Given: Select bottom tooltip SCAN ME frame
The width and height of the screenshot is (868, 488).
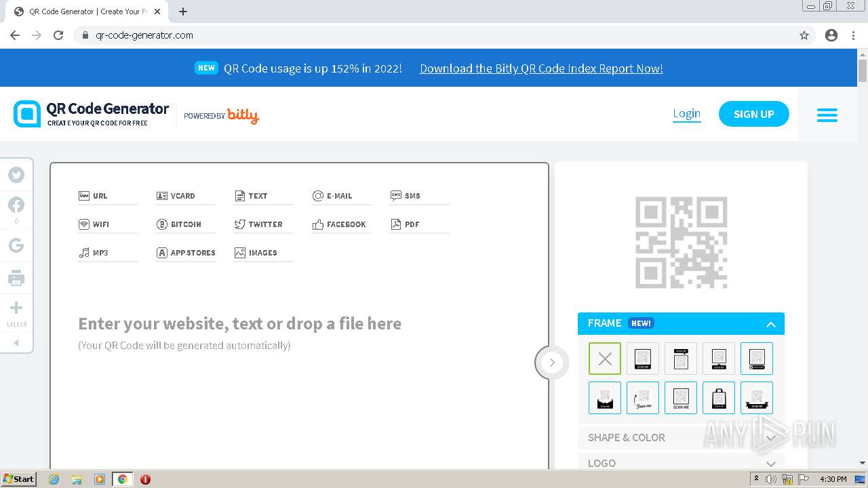Looking at the screenshot, I should click(719, 359).
